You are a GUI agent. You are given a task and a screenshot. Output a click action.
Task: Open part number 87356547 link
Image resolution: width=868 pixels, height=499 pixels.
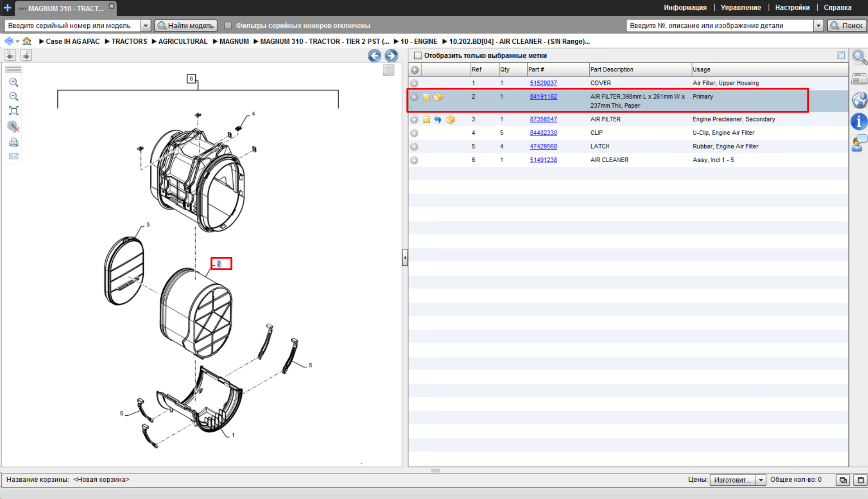(x=543, y=119)
